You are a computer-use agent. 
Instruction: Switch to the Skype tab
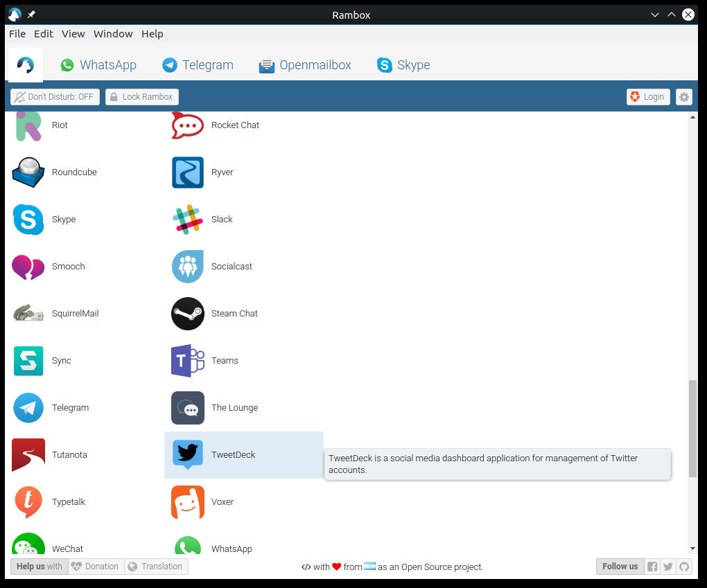[403, 65]
